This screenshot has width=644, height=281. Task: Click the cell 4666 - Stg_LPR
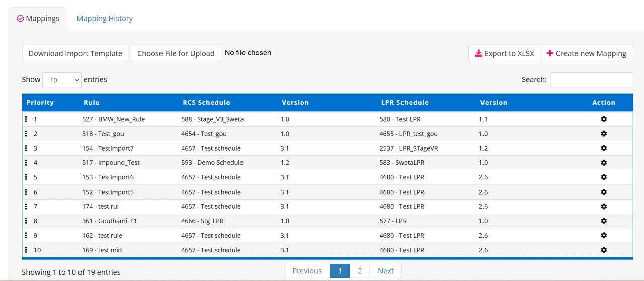pos(202,221)
